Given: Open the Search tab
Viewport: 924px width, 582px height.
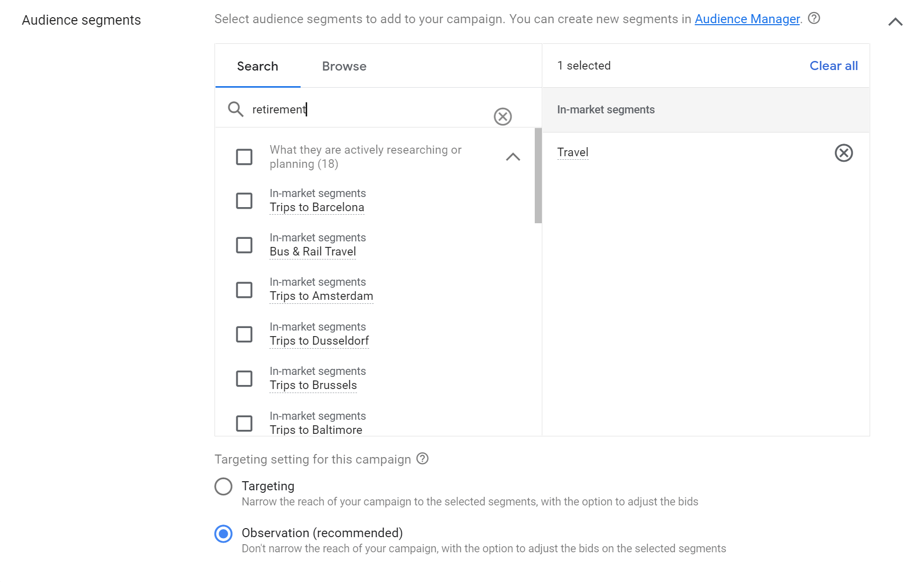Looking at the screenshot, I should tap(257, 66).
